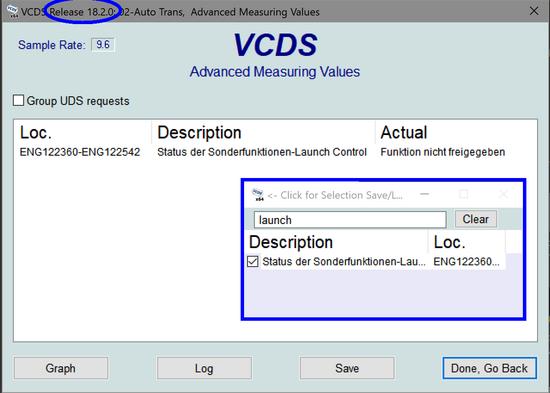550x393 pixels.
Task: Click the Log button
Action: [204, 368]
